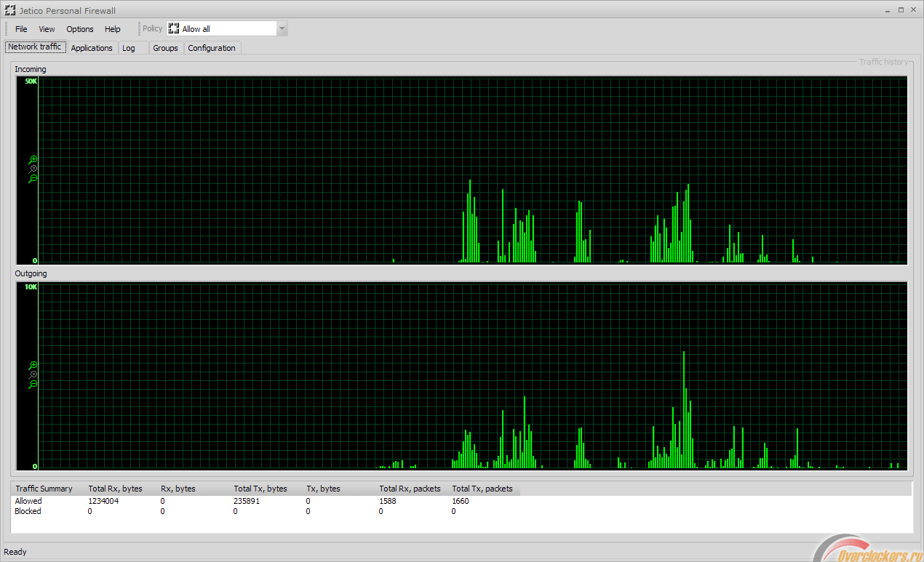The height and width of the screenshot is (562, 924).
Task: Open the Policy dropdown arrow
Action: click(282, 29)
